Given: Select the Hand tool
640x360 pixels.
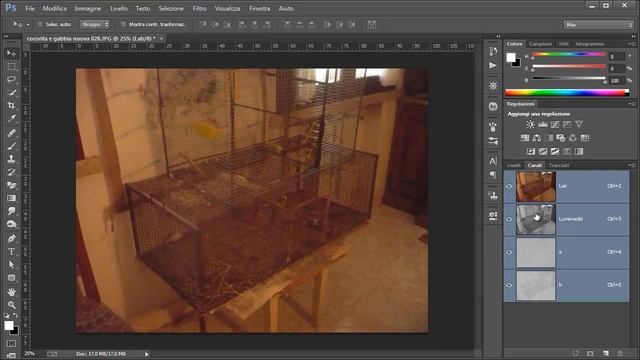Looking at the screenshot, I should coord(11,292).
